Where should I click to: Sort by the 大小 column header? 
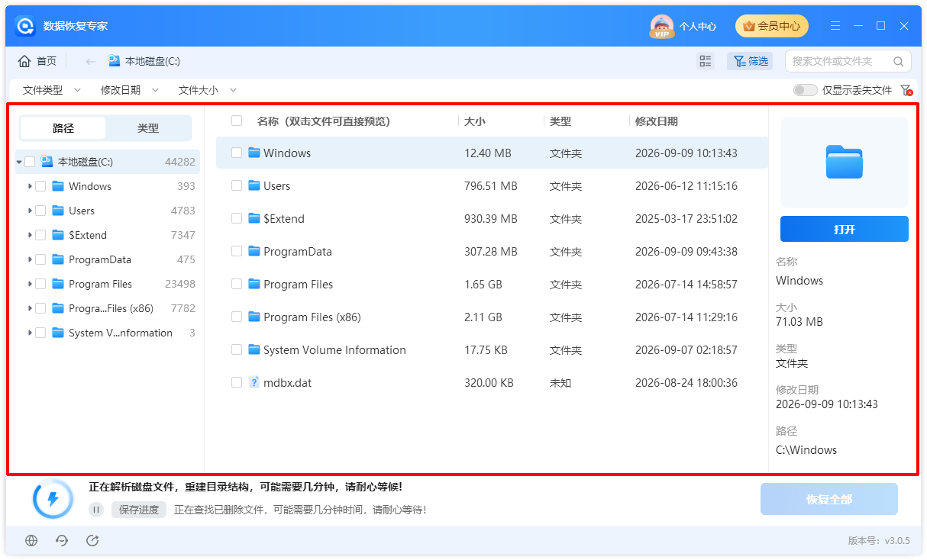(x=475, y=121)
